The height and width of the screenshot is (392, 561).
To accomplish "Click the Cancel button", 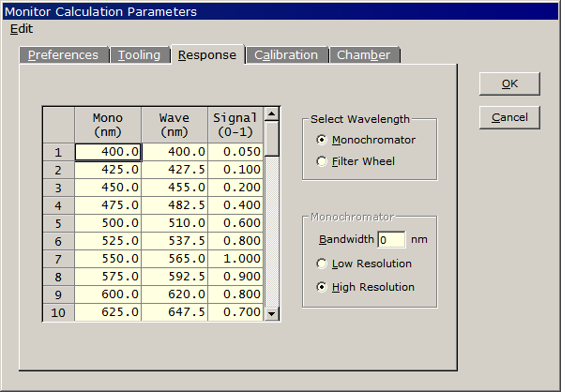I will (509, 117).
